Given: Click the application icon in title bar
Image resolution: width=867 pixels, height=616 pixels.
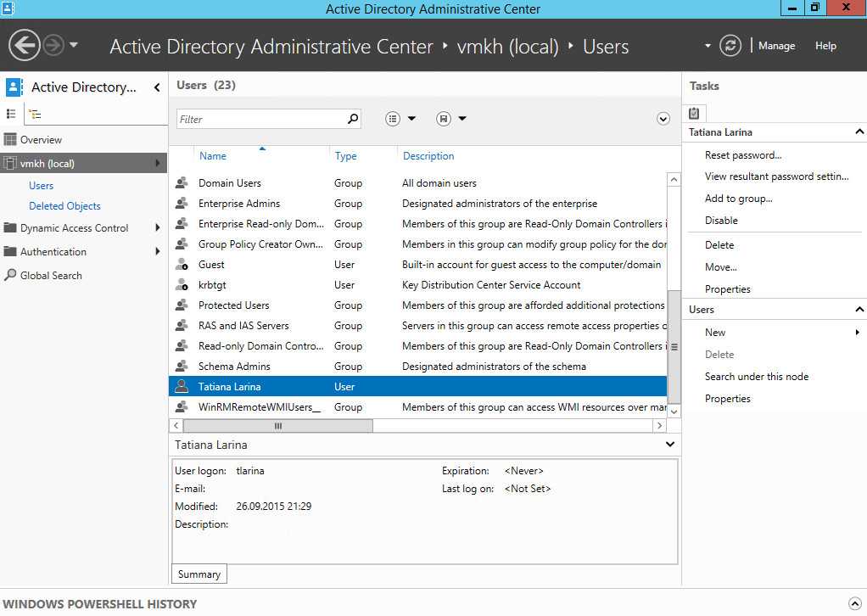Looking at the screenshot, I should [8, 8].
